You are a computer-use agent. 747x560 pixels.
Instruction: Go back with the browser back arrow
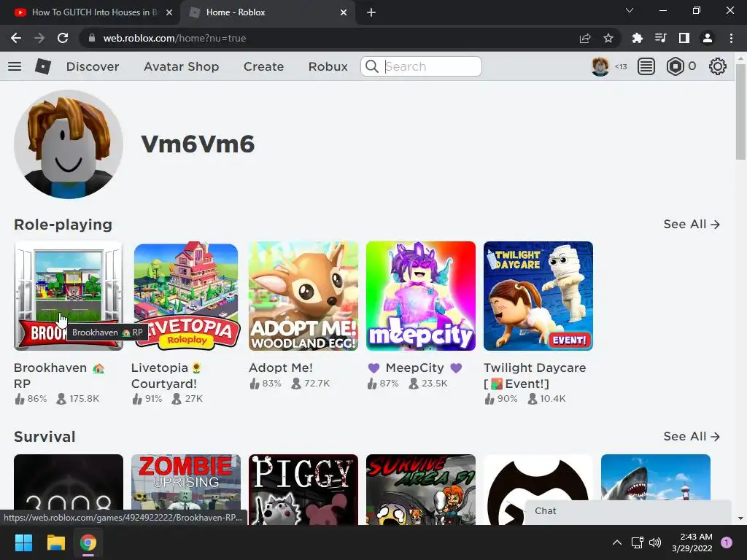pos(16,38)
